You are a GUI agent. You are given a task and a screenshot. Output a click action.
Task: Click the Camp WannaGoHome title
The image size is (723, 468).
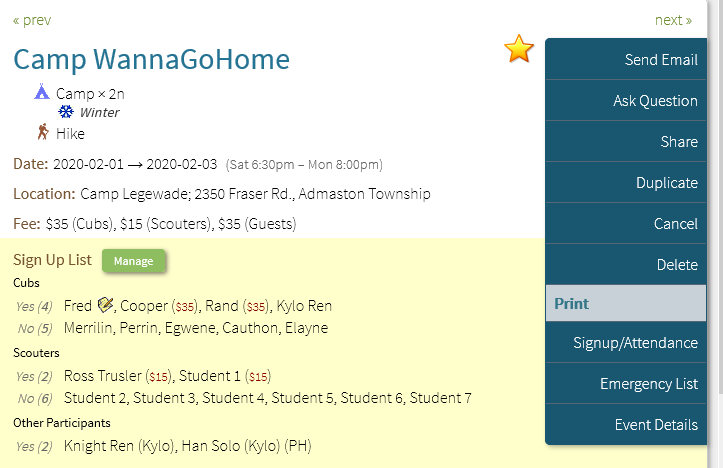click(x=151, y=59)
